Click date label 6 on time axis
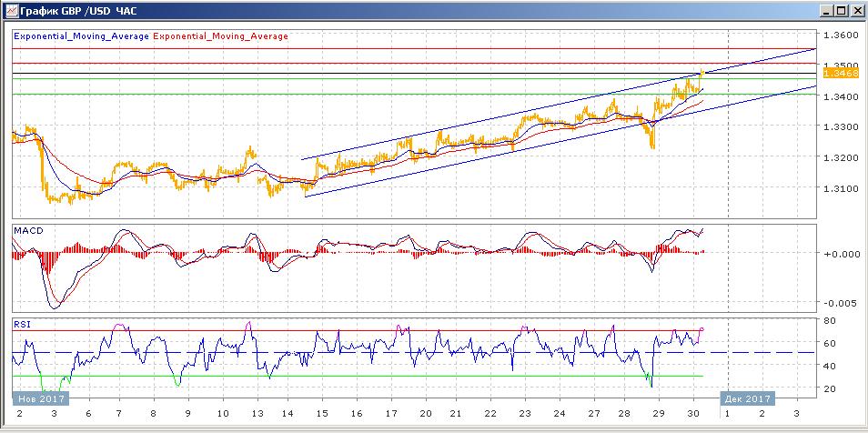Viewport: 868px width, 433px height. click(x=88, y=414)
